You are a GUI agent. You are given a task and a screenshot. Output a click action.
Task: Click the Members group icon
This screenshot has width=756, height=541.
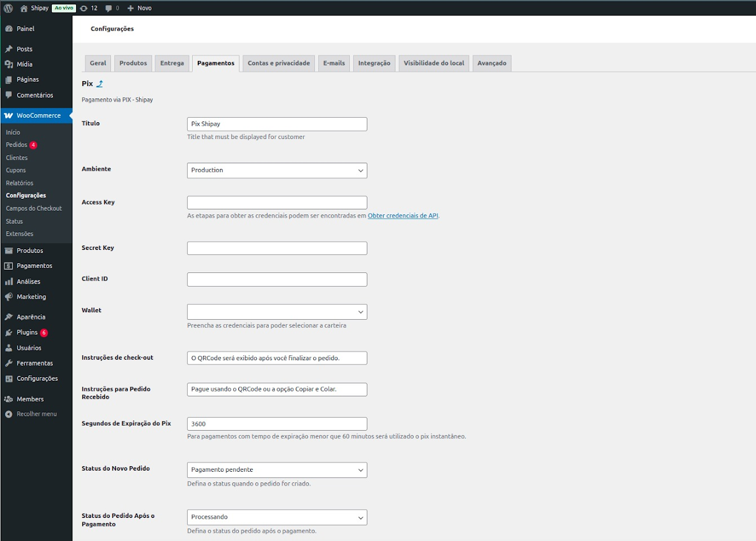9,399
